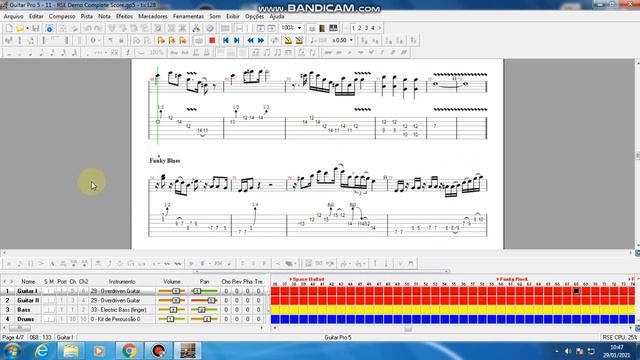Click the redo arrow icon
This screenshot has height=360, width=640.
[98, 28]
